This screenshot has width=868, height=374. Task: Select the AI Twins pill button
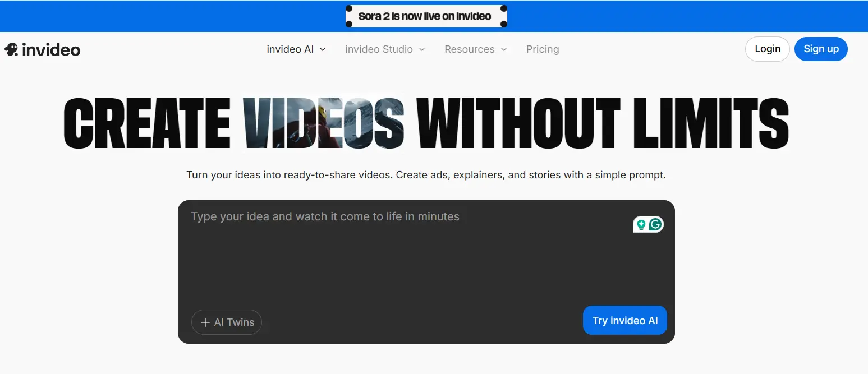tap(227, 322)
